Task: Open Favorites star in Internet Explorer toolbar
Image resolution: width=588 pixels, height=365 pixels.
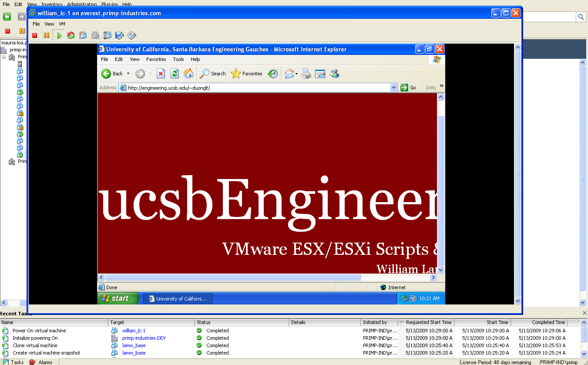Action: pyautogui.click(x=246, y=74)
